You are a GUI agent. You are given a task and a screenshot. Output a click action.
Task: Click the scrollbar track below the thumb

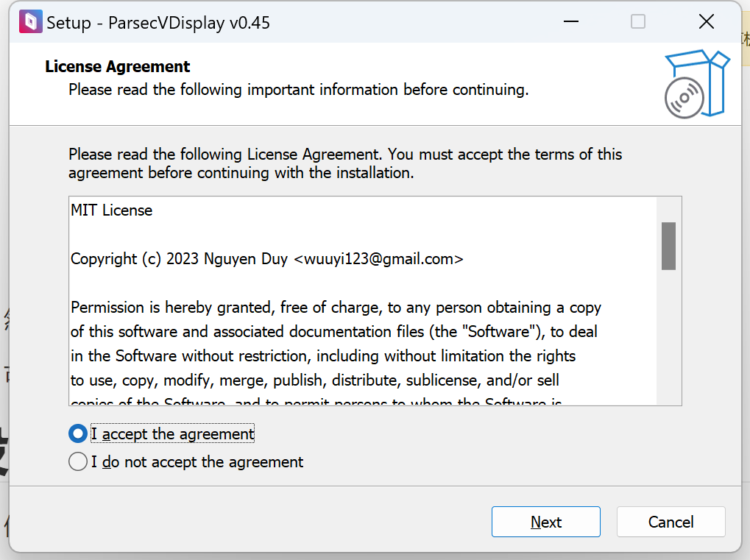669,337
